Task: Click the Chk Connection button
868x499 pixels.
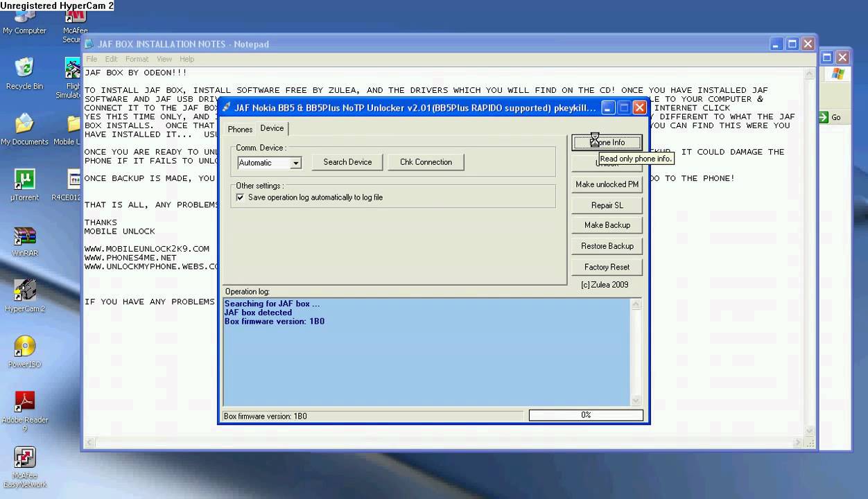Action: (x=426, y=162)
